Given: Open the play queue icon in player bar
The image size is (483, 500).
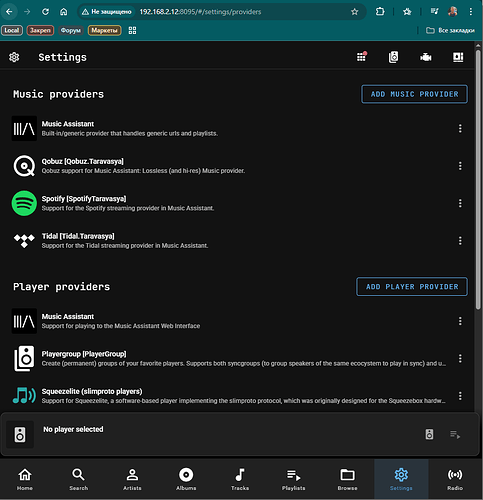Looking at the screenshot, I should [455, 435].
